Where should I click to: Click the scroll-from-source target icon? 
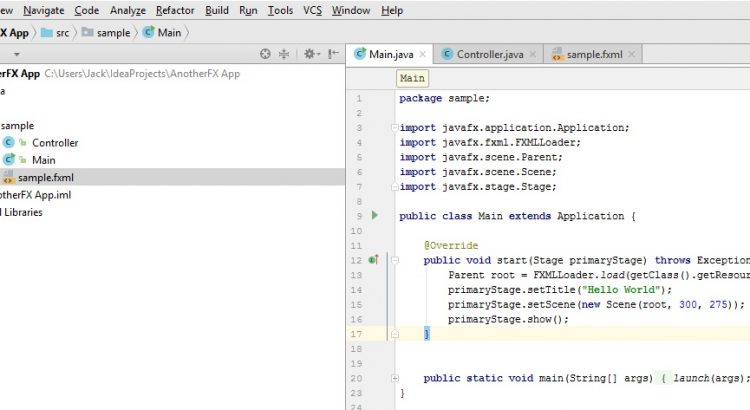click(x=265, y=54)
